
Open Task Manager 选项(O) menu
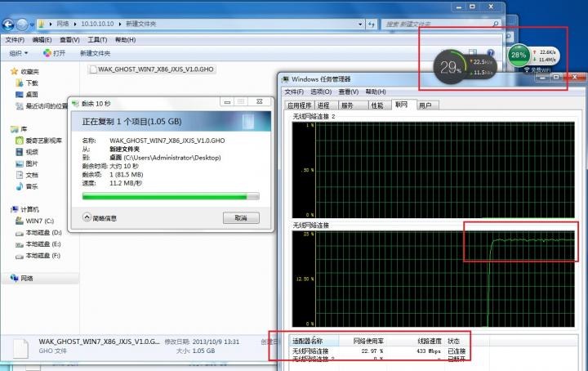[x=321, y=92]
